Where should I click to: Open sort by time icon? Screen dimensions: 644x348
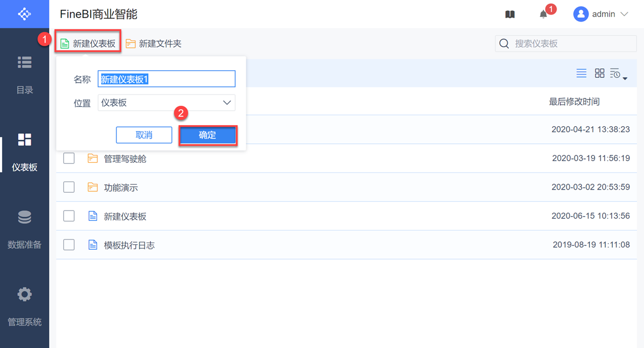point(618,74)
